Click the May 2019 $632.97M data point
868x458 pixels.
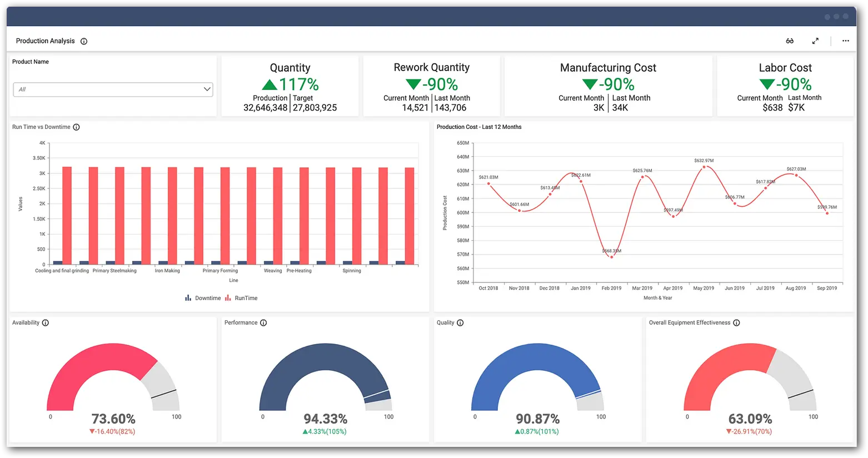(704, 167)
